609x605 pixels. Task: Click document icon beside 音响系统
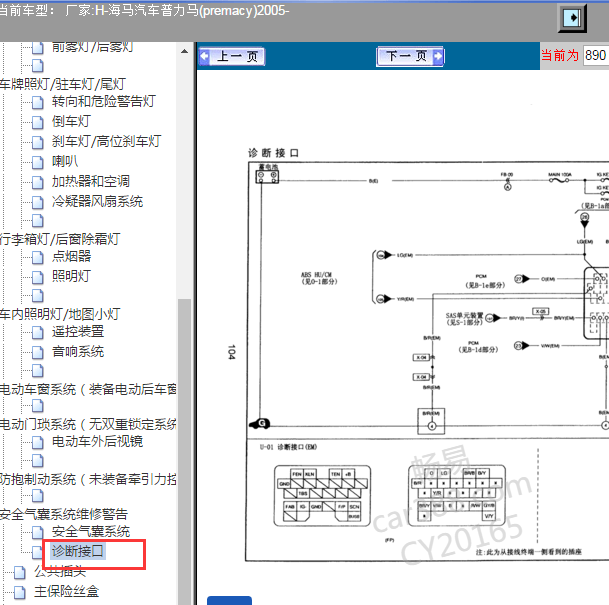click(x=38, y=353)
